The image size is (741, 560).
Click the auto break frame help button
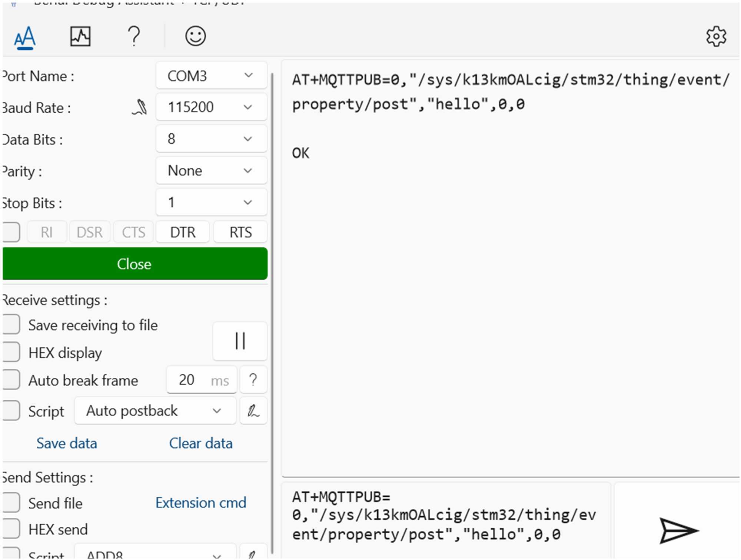tap(253, 380)
